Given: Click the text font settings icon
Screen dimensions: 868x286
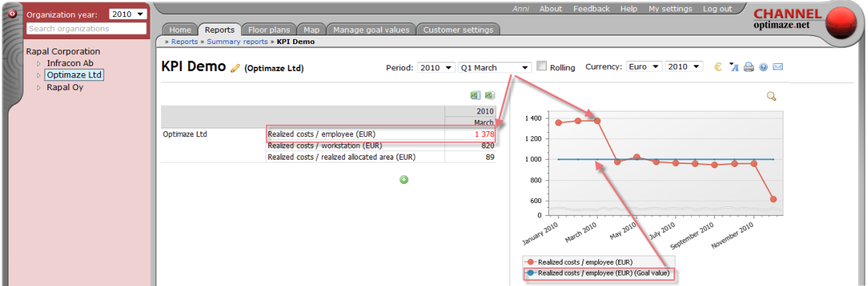Looking at the screenshot, I should point(734,67).
